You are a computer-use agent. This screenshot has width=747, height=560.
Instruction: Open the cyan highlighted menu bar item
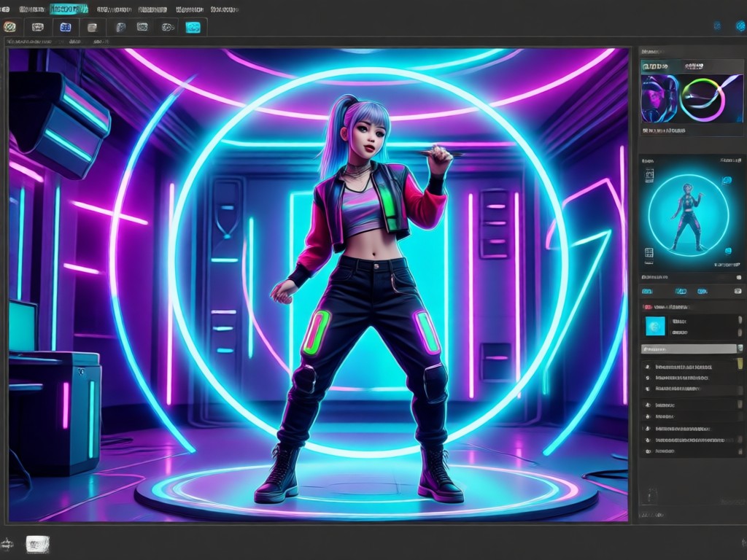[69, 9]
